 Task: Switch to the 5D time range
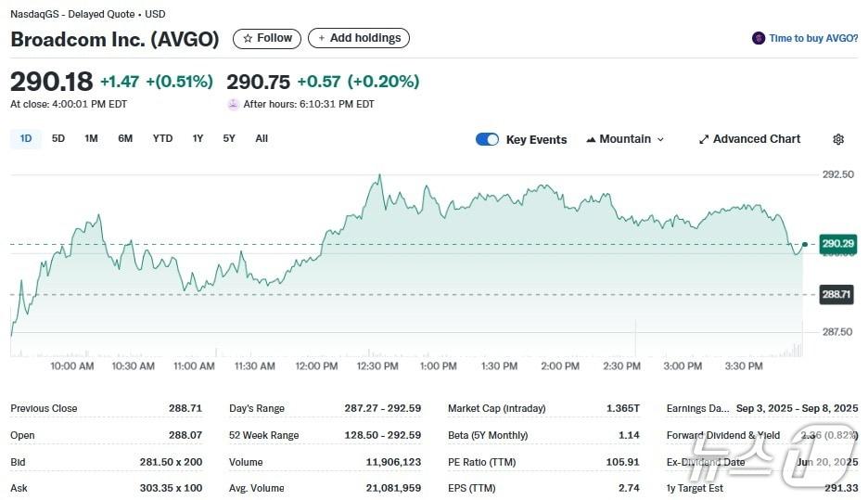(x=58, y=138)
